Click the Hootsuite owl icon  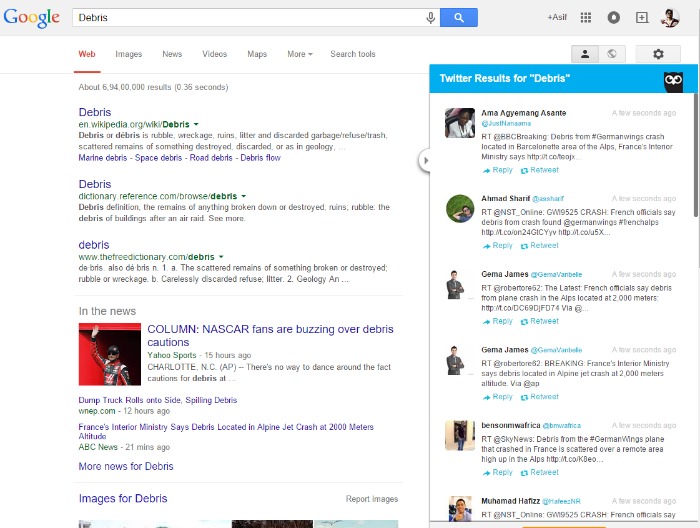pyautogui.click(x=673, y=81)
